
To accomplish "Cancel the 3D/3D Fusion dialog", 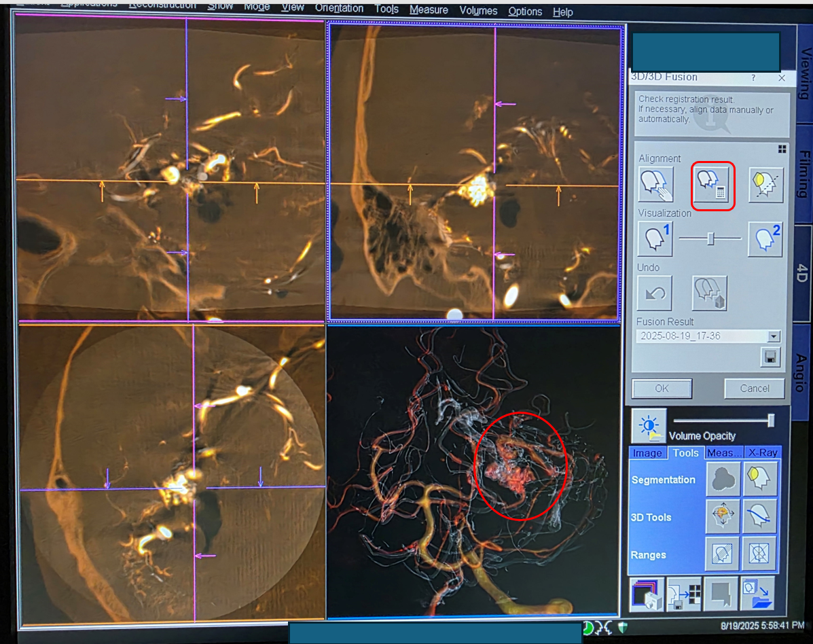I will 754,389.
